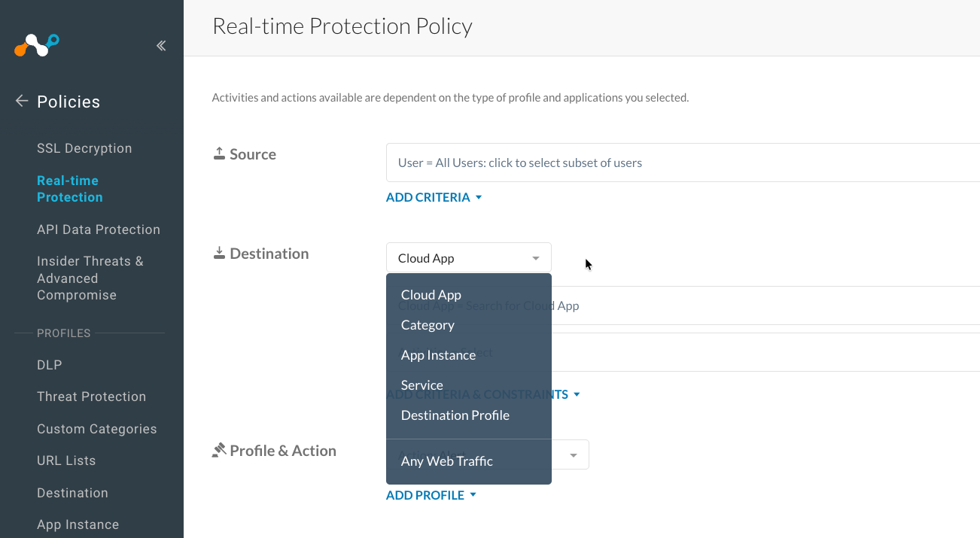Open Custom Categories profiles
This screenshot has height=538, width=980.
click(x=97, y=429)
